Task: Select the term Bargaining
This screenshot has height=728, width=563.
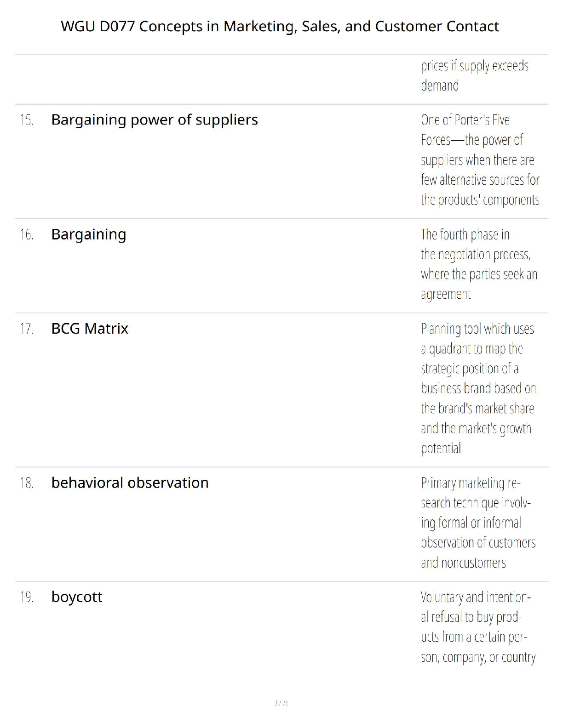Action: (89, 234)
